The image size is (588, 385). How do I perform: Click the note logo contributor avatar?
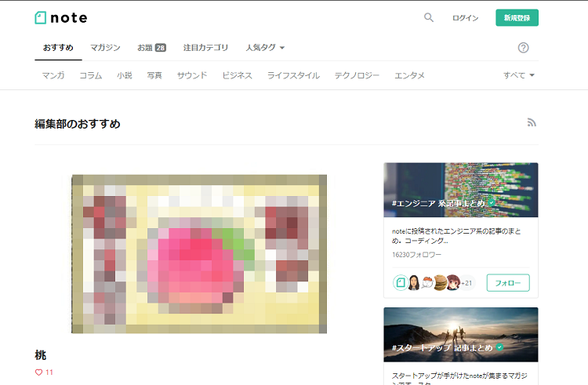(x=401, y=282)
